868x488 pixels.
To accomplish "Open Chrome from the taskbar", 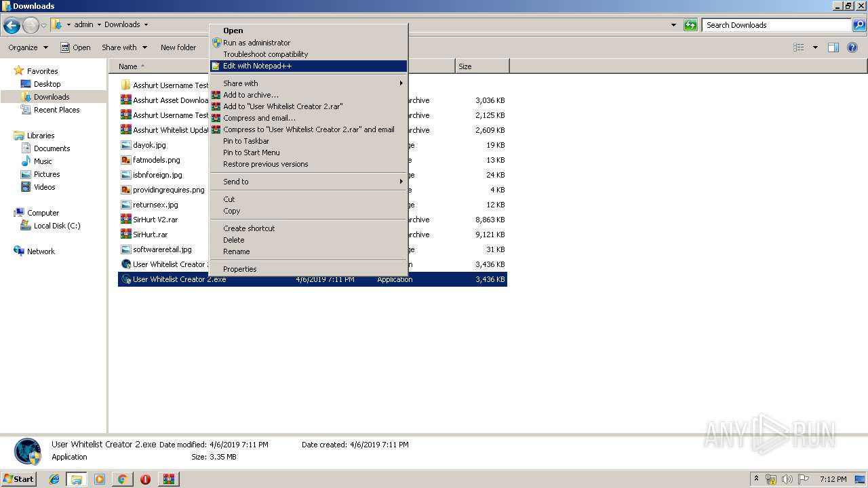I will (122, 479).
